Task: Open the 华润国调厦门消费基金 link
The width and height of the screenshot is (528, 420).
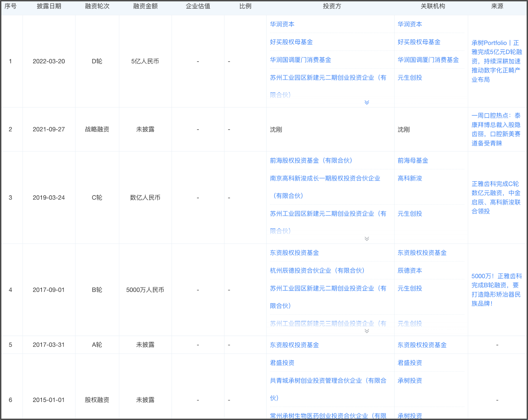Action: pyautogui.click(x=300, y=60)
